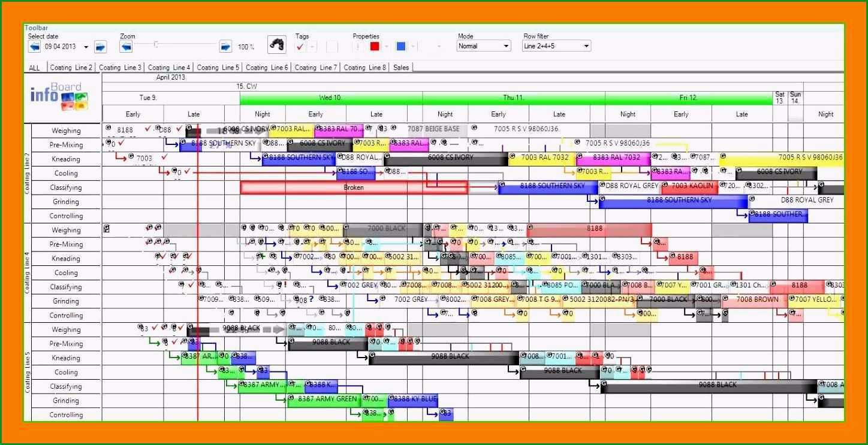This screenshot has height=445, width=868.
Task: Open the Coating Line 8 tab
Action: pos(365,68)
